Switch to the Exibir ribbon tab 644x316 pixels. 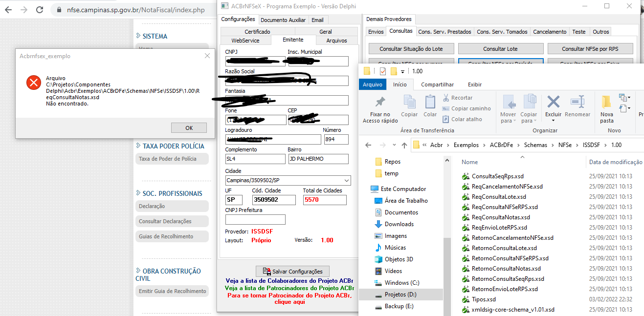coord(474,84)
